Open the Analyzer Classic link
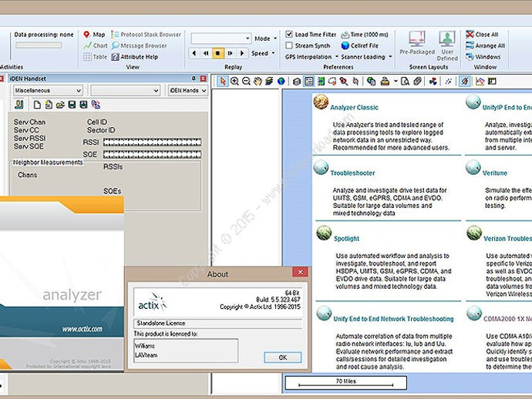The height and width of the screenshot is (399, 532). (x=354, y=108)
